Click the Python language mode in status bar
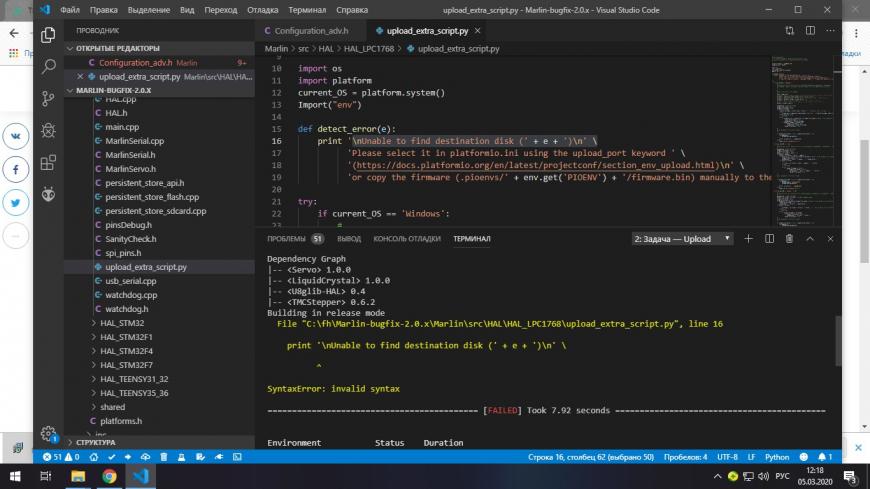 (777, 457)
